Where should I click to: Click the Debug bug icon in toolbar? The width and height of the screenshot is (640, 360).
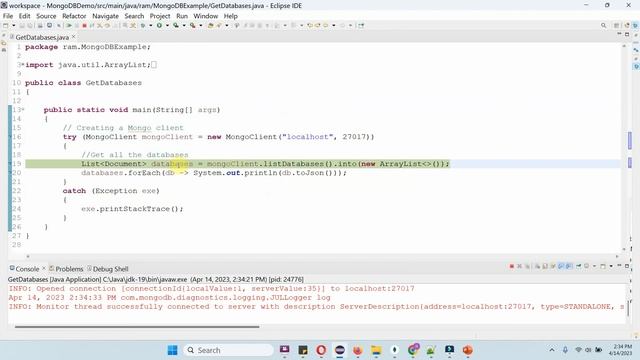click(x=142, y=25)
